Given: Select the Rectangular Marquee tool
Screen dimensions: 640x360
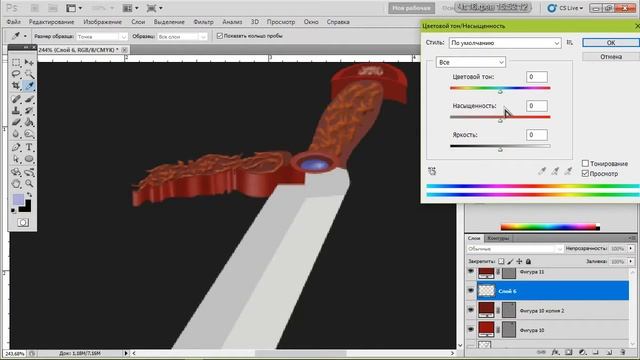Looking at the screenshot, I should click(16, 62).
